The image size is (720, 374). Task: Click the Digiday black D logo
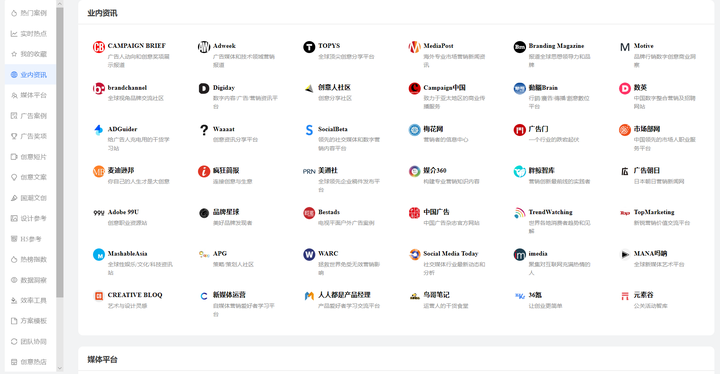[204, 88]
